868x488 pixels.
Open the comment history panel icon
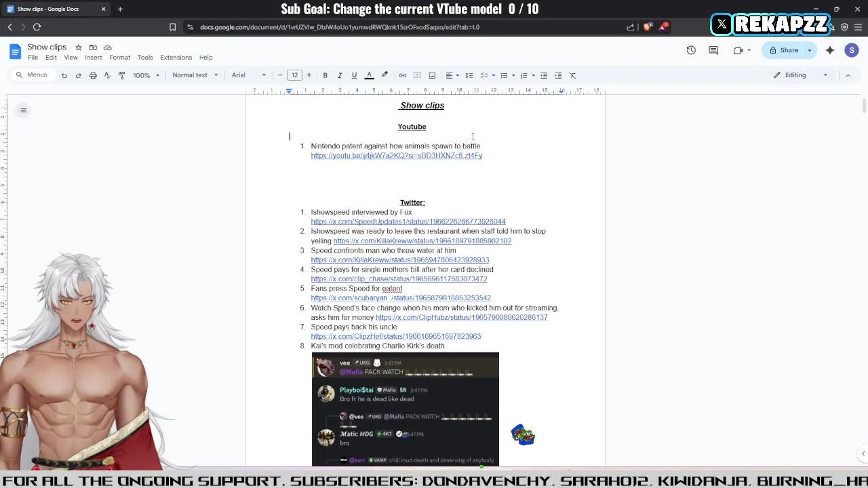pos(713,50)
